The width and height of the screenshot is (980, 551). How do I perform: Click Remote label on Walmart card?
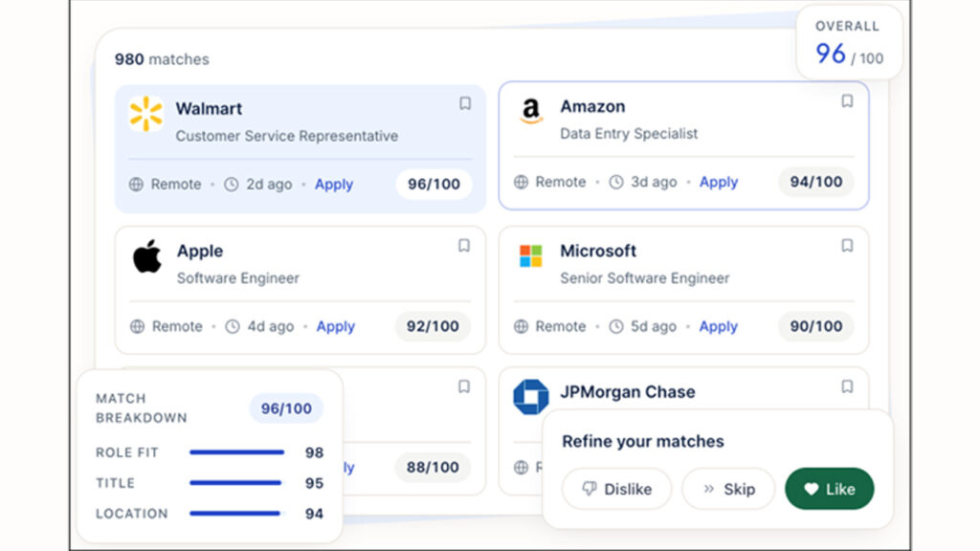176,185
